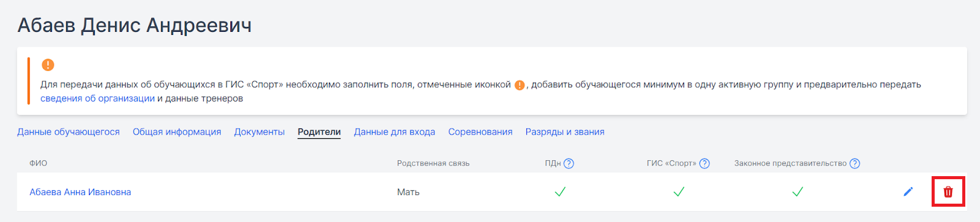Click the ГИС «Спорт» checkmark for Абаева Анна
The image size is (980, 222).
coord(679,192)
